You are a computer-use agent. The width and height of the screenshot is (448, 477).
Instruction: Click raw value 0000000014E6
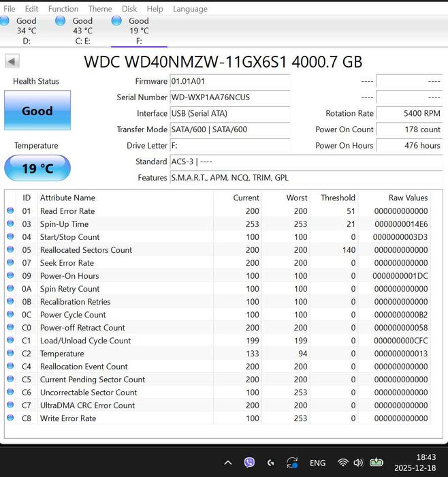click(x=401, y=224)
